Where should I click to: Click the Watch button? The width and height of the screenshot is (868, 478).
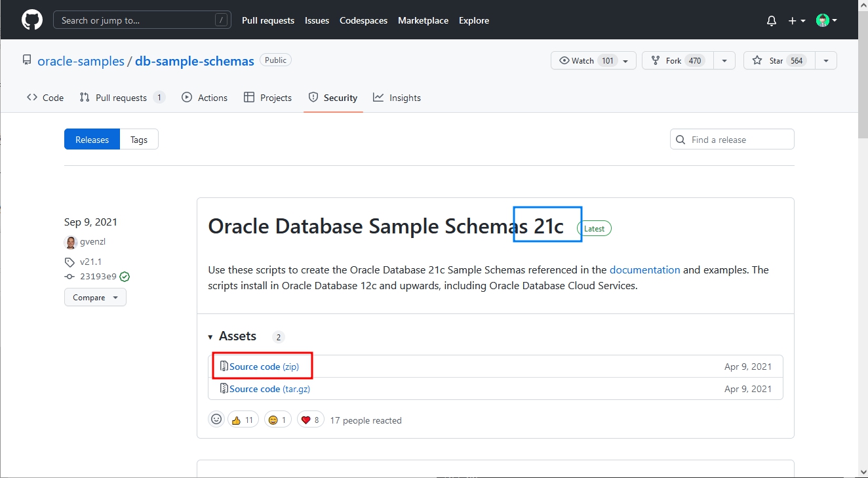pyautogui.click(x=593, y=60)
